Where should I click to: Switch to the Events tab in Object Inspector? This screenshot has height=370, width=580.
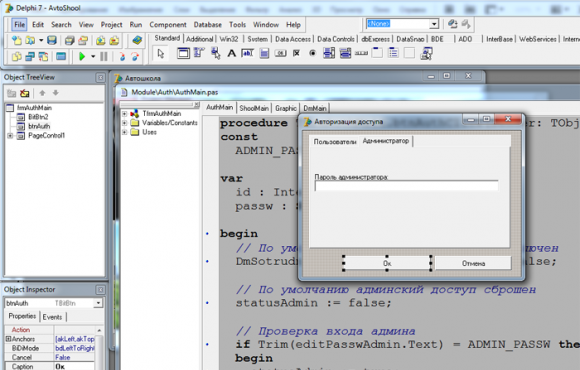tap(52, 317)
